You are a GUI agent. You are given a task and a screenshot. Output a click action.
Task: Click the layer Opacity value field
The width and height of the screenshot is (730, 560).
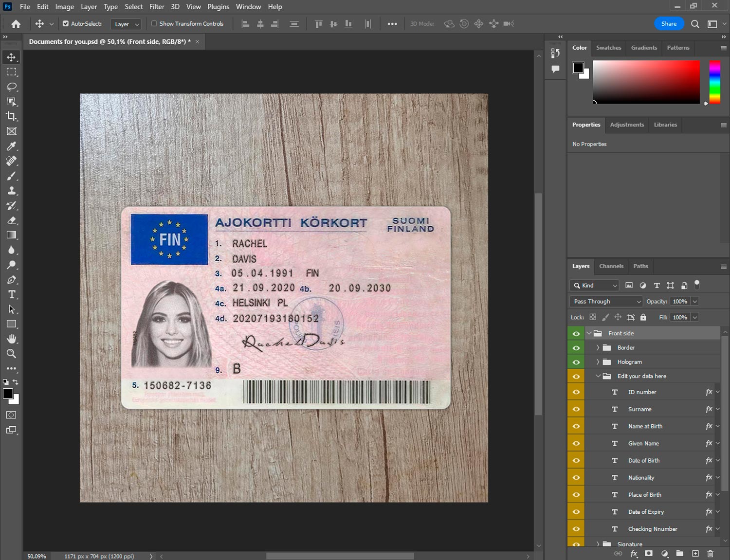pyautogui.click(x=680, y=302)
